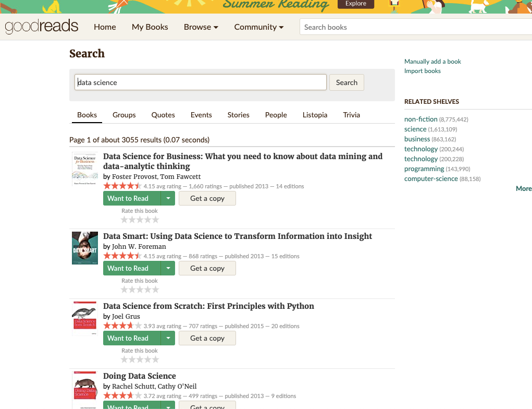
Task: View author Rachel Schutt
Action: pyautogui.click(x=133, y=386)
